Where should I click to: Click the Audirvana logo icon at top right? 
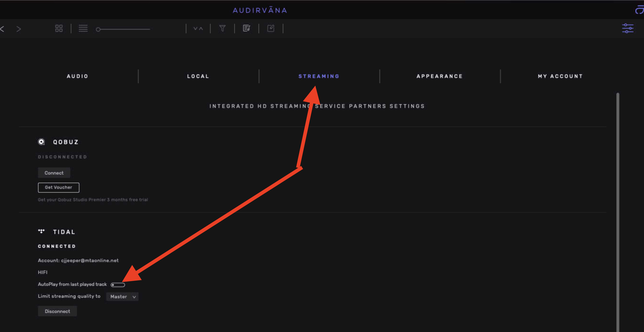[639, 10]
